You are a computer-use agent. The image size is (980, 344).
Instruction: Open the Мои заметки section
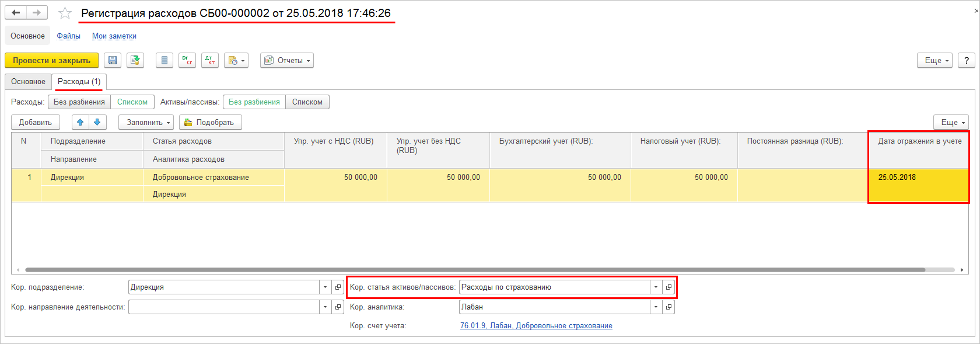tap(114, 36)
